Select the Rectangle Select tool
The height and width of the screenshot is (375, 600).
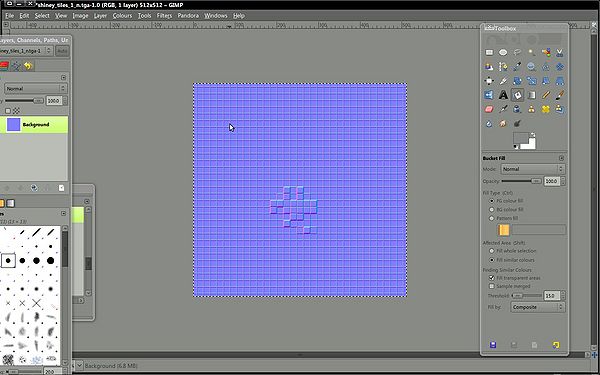(489, 52)
